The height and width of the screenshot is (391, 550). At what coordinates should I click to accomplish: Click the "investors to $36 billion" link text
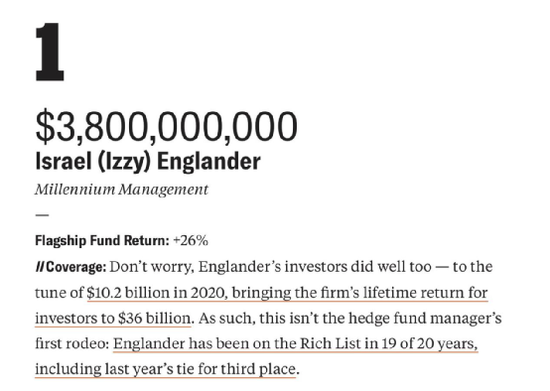click(x=113, y=318)
